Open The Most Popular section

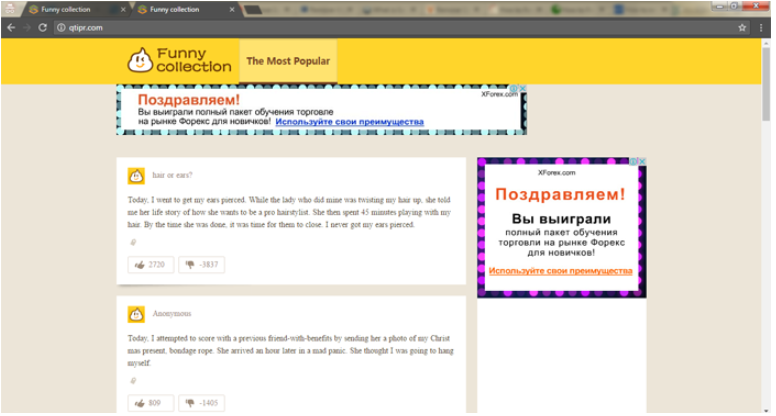click(x=288, y=61)
